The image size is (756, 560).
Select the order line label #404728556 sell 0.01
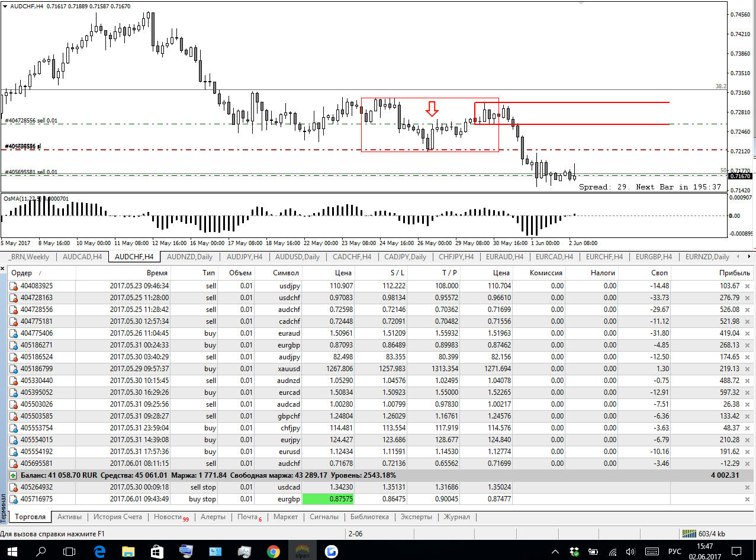coord(31,120)
